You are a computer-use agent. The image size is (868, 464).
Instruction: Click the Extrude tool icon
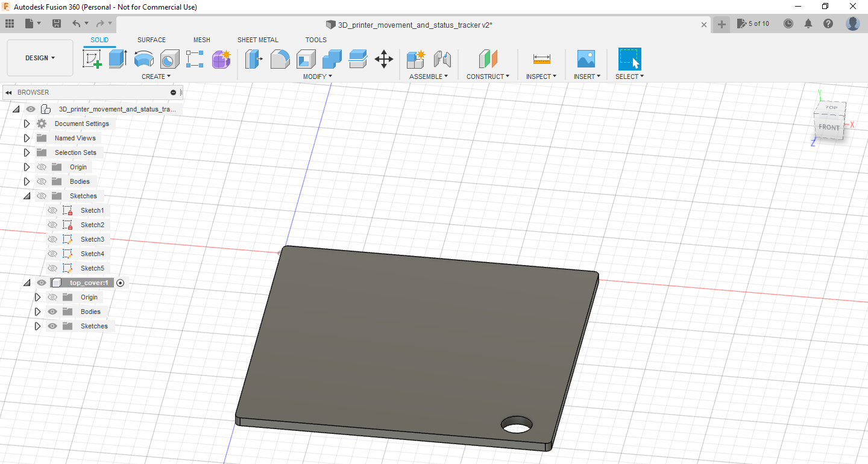coord(118,59)
